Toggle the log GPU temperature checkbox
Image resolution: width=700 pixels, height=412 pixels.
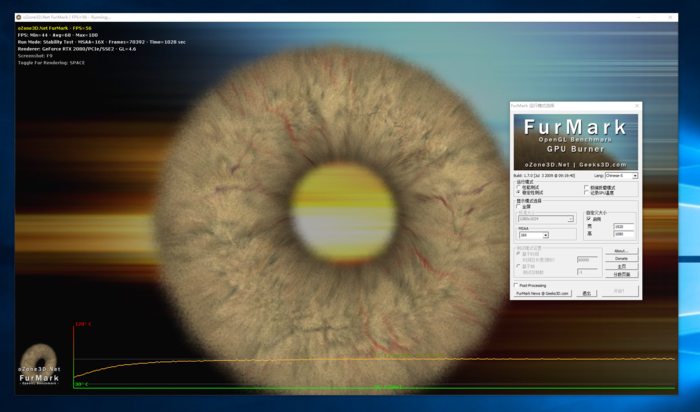coord(587,193)
